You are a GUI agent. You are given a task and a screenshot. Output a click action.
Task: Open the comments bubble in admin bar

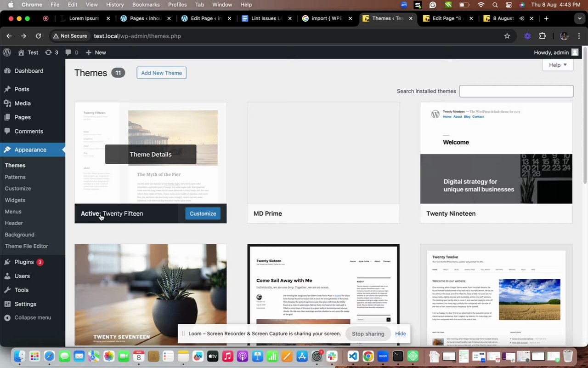click(x=72, y=52)
